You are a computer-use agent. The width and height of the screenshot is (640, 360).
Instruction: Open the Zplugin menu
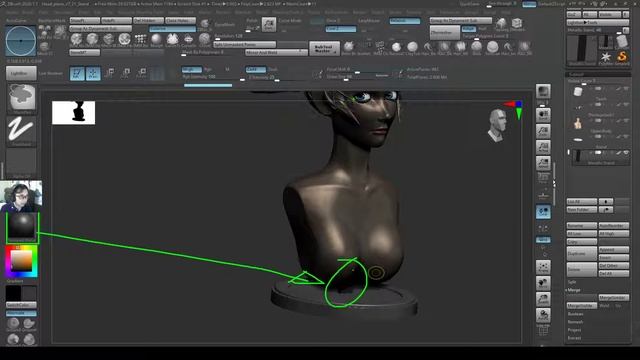coord(471,12)
